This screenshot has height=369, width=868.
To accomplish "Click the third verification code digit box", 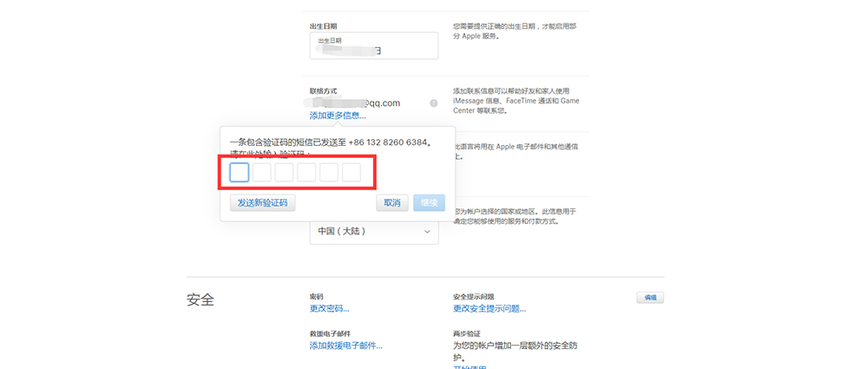I will [x=285, y=173].
